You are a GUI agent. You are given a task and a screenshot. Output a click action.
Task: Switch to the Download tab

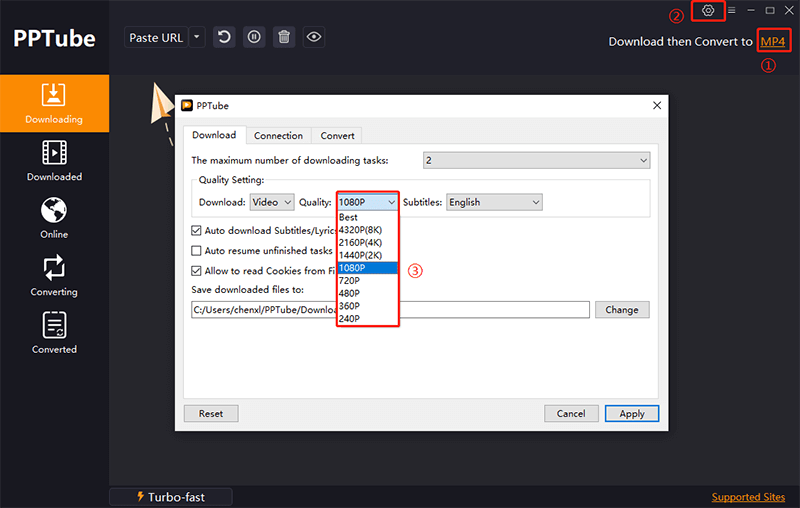click(214, 135)
